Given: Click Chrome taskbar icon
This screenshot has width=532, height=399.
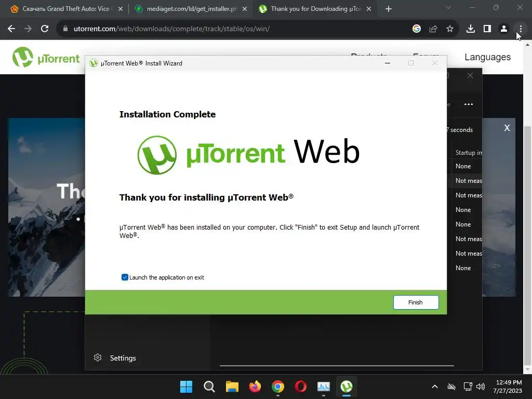Looking at the screenshot, I should tap(278, 387).
